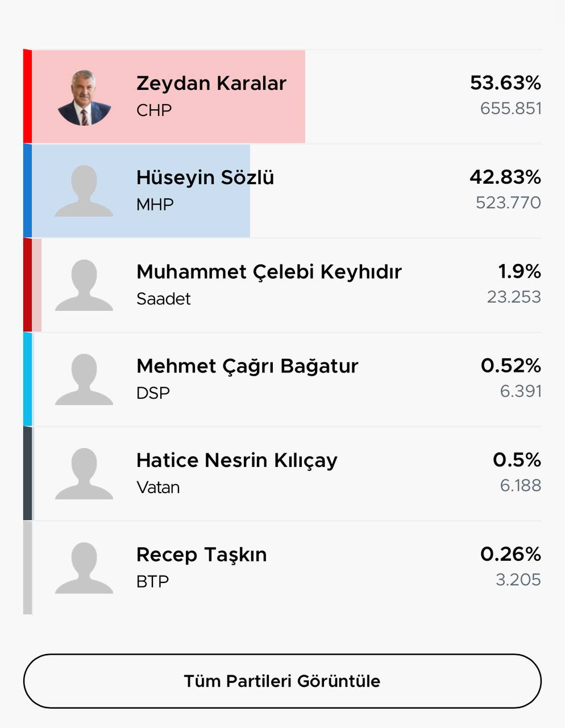Viewport: 565px width, 728px height.
Task: Click Recep Taşkın's avatar icon
Action: pyautogui.click(x=84, y=568)
